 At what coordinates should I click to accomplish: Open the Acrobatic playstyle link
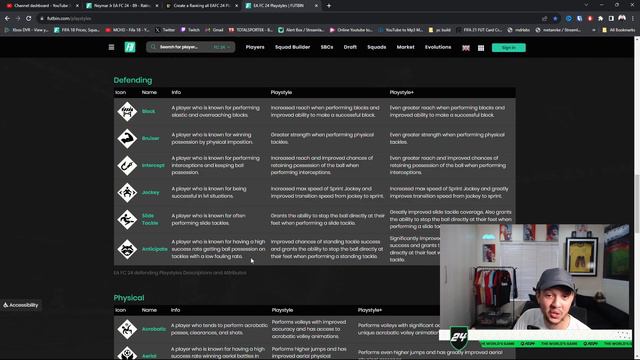click(x=154, y=329)
